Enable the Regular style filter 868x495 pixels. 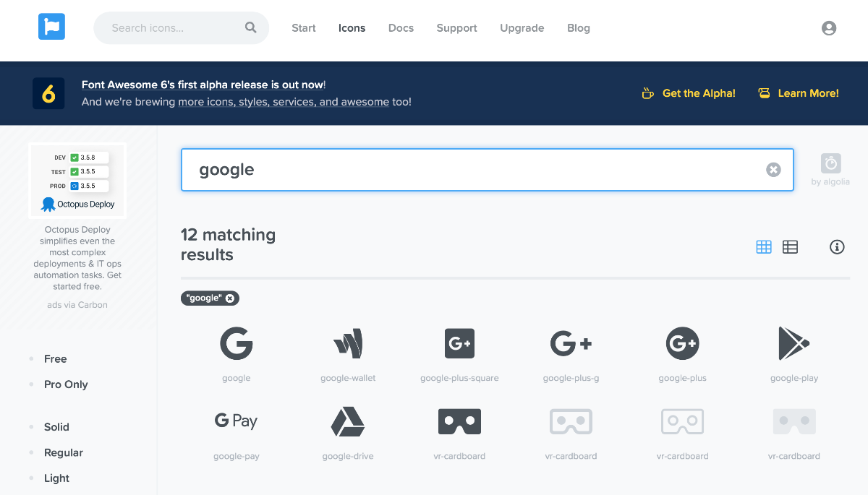[64, 452]
